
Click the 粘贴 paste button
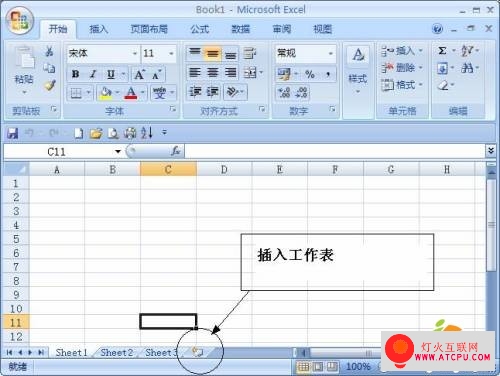(x=24, y=71)
